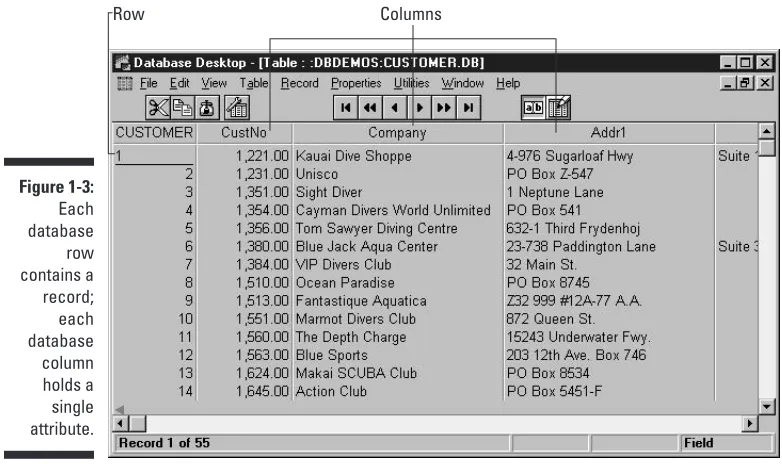This screenshot has width=782, height=464.
Task: Select the Kauai Dive Shoppe cell
Action: (398, 156)
